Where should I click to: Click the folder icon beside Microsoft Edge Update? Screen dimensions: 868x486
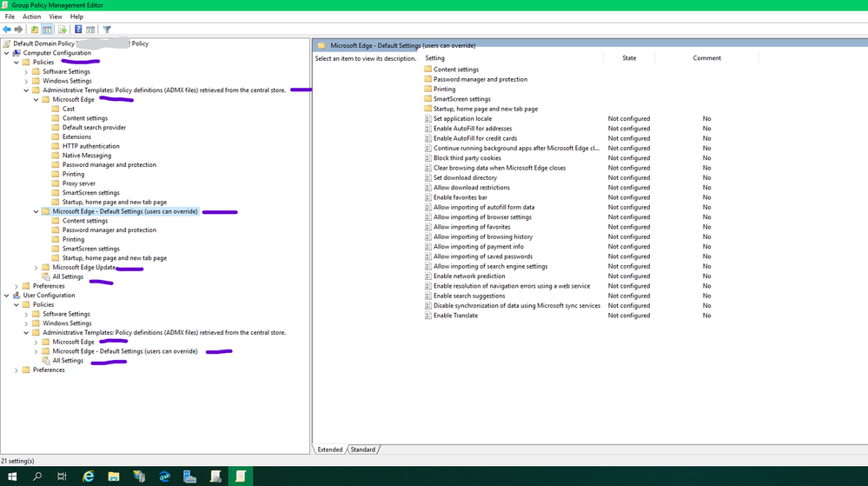[x=45, y=267]
